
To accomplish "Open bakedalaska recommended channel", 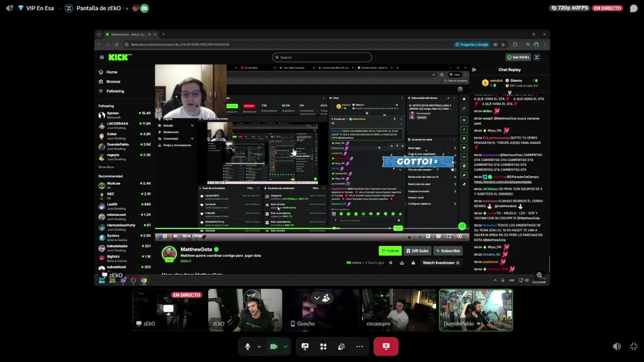I will pos(125,248).
